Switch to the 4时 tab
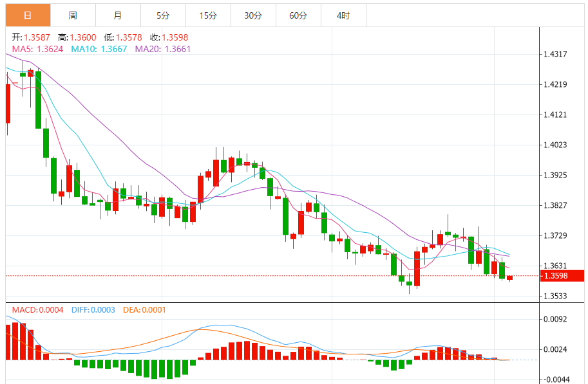This screenshot has height=384, width=588. [343, 15]
